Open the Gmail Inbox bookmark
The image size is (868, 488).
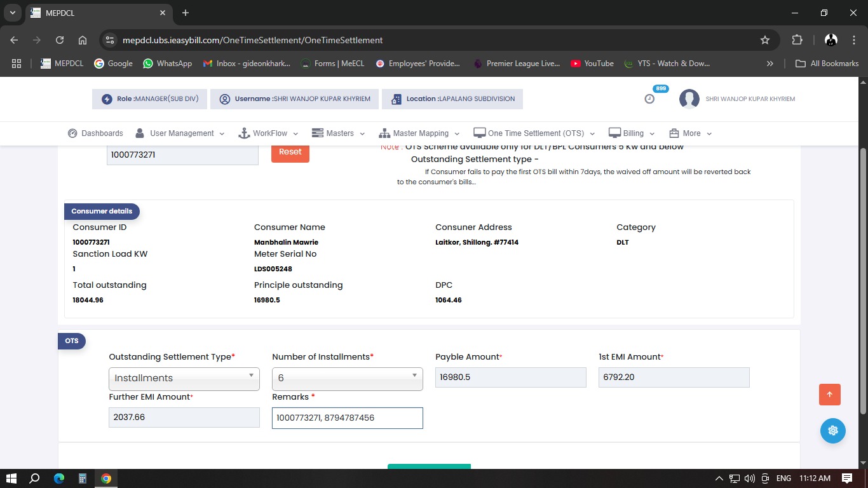pyautogui.click(x=247, y=64)
